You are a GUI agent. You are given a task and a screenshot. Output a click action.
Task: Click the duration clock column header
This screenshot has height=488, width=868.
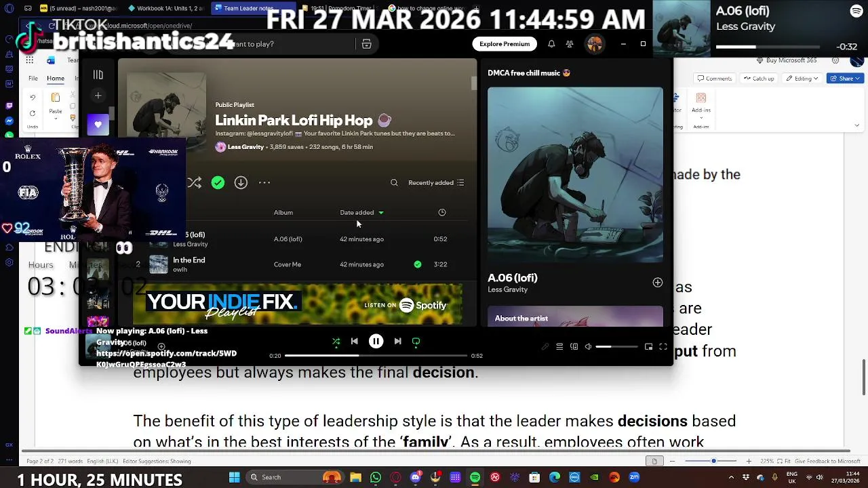point(442,213)
